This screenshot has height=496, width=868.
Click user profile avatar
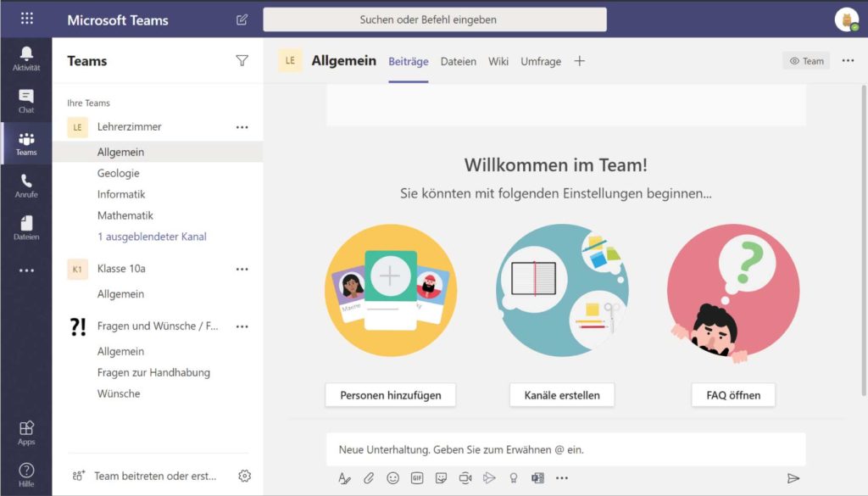tap(847, 20)
